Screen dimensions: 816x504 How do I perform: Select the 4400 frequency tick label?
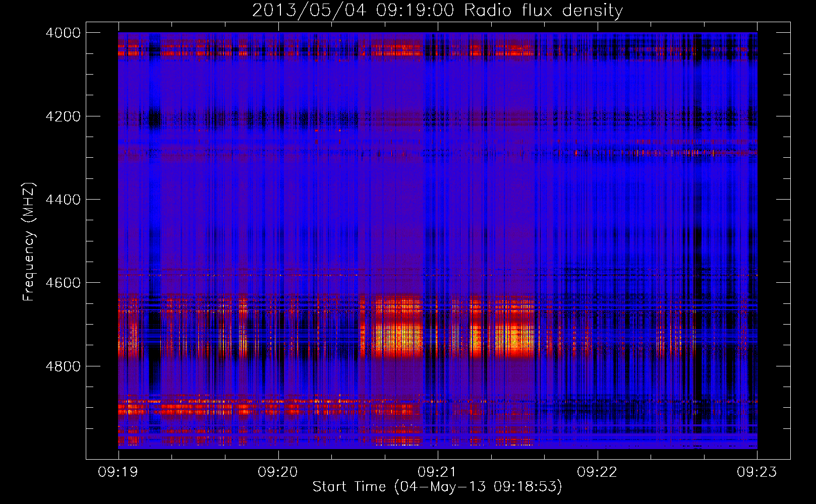click(63, 200)
